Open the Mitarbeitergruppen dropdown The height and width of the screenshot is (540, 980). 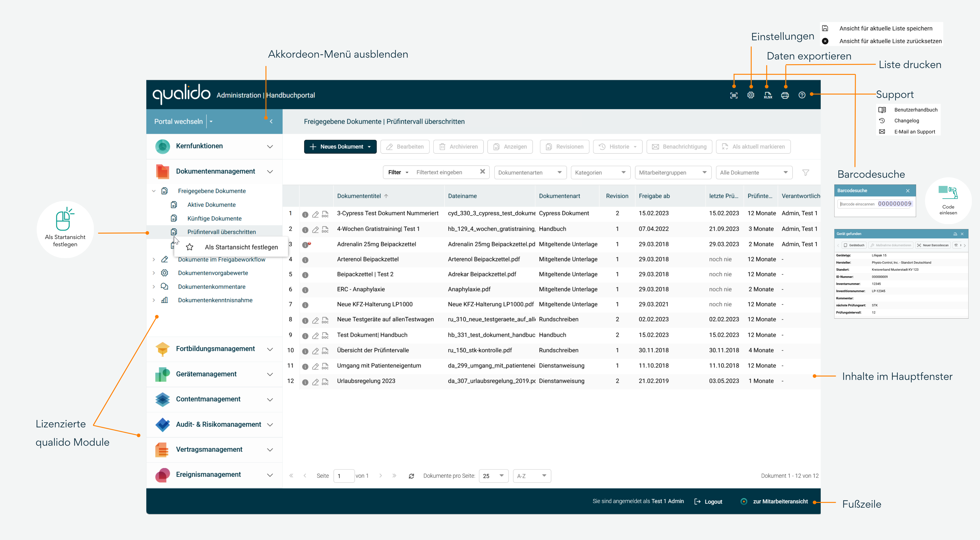673,172
